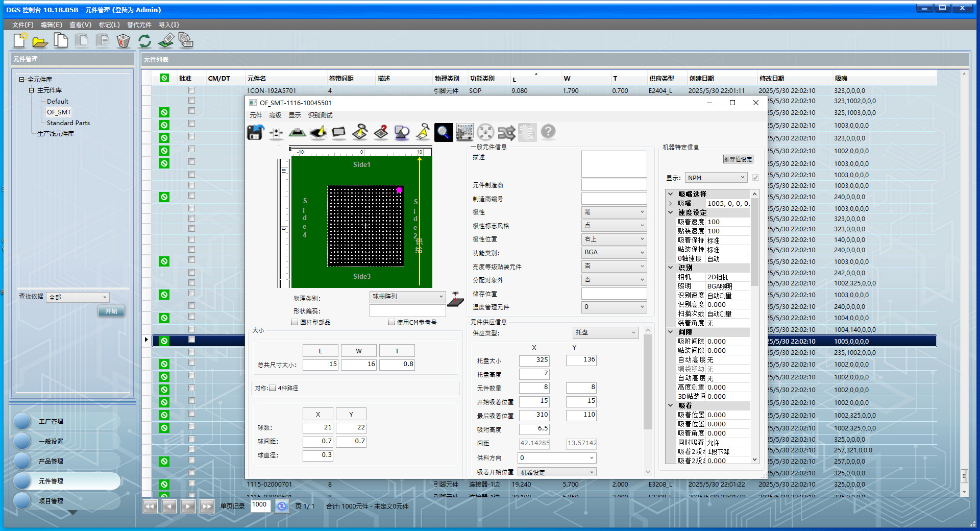This screenshot has height=531, width=980.
Task: Enable the 圆柱型部品 checkbox
Action: (295, 322)
